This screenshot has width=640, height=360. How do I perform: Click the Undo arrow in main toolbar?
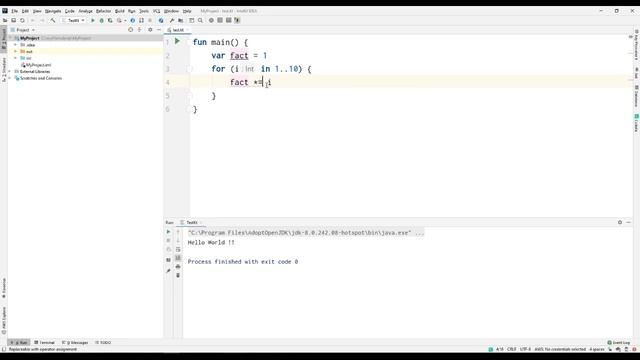pyautogui.click(x=33, y=20)
